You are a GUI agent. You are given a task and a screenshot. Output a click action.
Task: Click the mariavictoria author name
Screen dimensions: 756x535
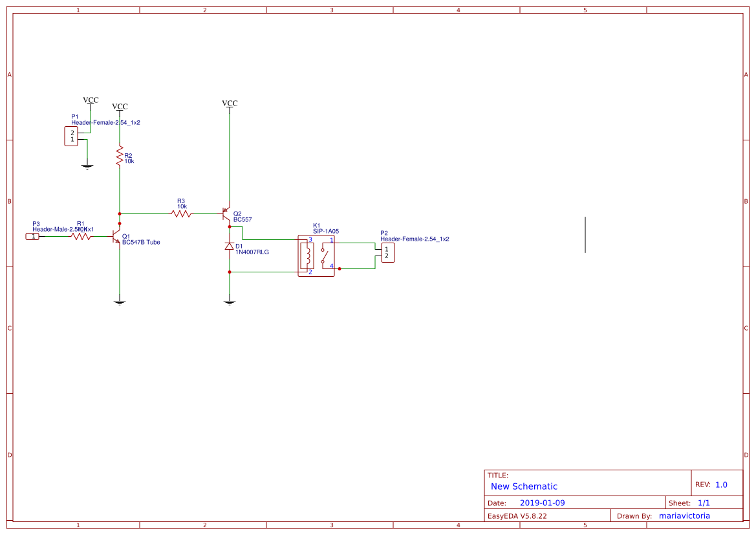[684, 516]
